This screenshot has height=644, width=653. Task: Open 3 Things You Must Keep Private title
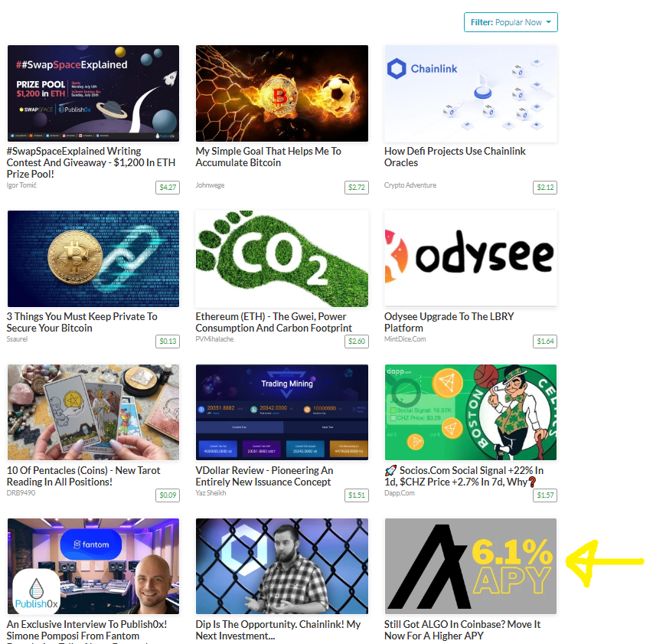tap(82, 322)
